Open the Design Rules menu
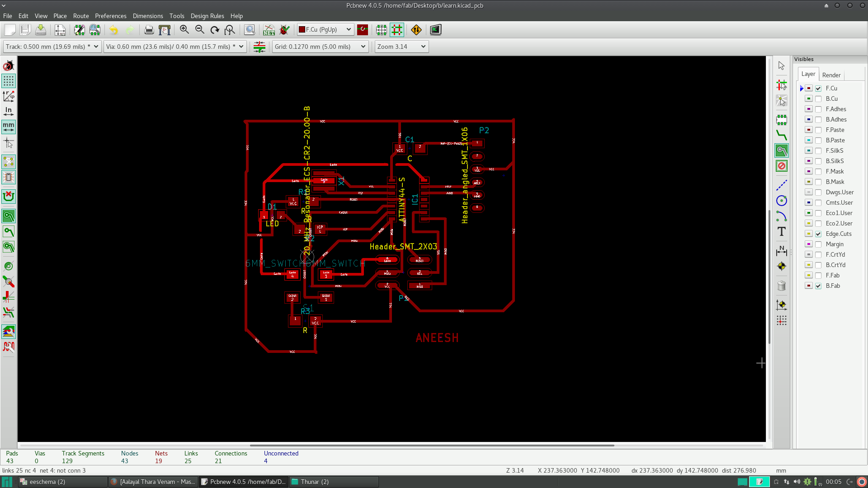Image resolution: width=868 pixels, height=488 pixels. (x=207, y=16)
